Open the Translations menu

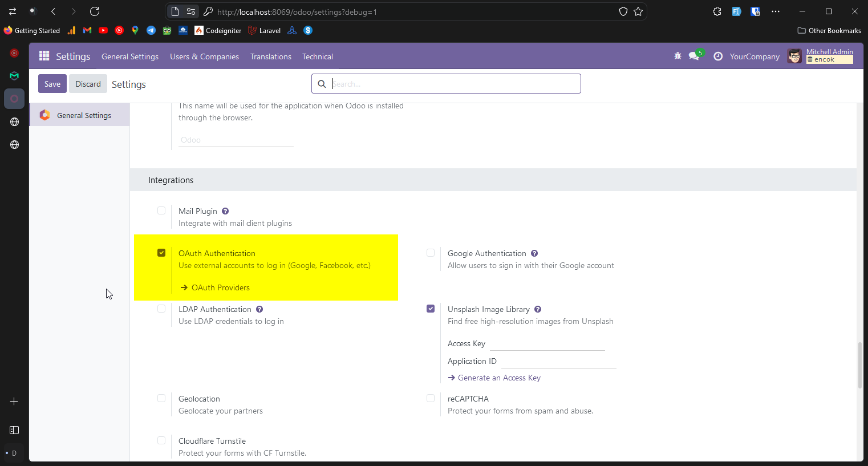coord(271,56)
